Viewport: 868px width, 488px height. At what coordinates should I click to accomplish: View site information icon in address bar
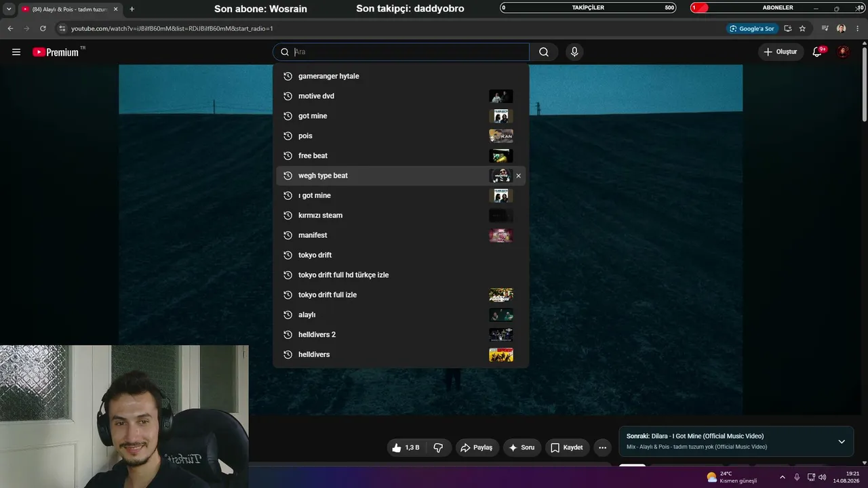(62, 28)
